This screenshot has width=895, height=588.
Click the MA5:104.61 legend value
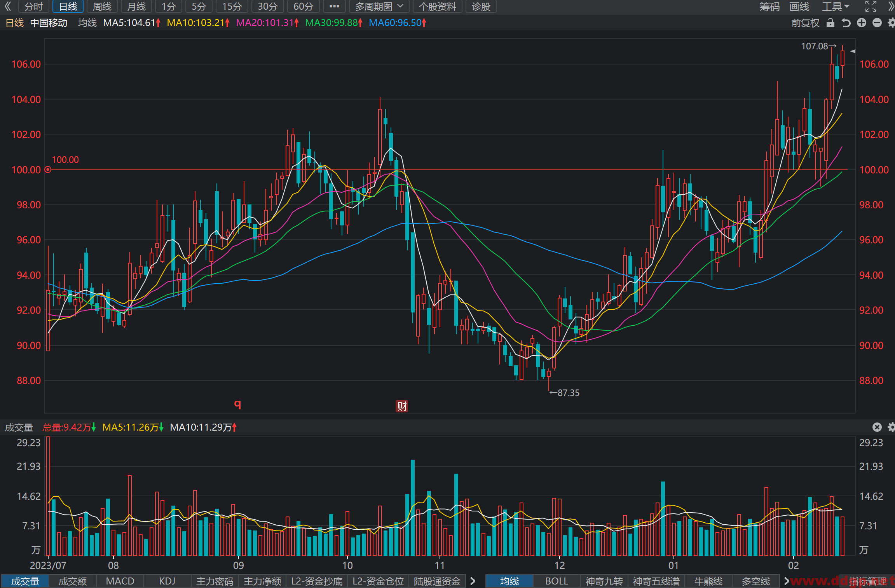(x=132, y=23)
